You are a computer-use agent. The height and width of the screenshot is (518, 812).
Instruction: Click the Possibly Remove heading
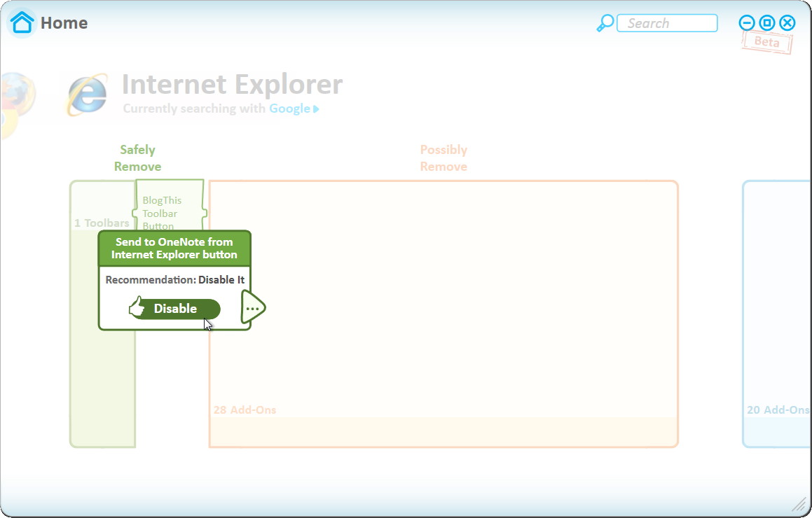pyautogui.click(x=443, y=157)
